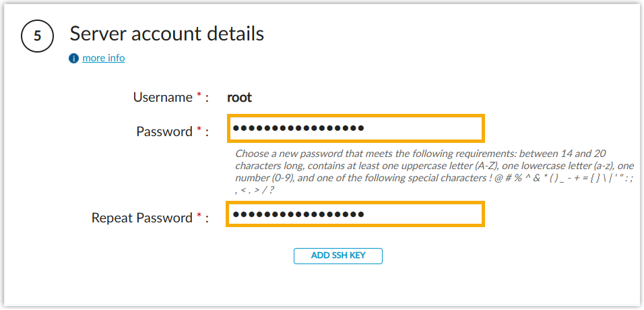Image resolution: width=644 pixels, height=310 pixels.
Task: Click the Username field label
Action: pyautogui.click(x=162, y=97)
